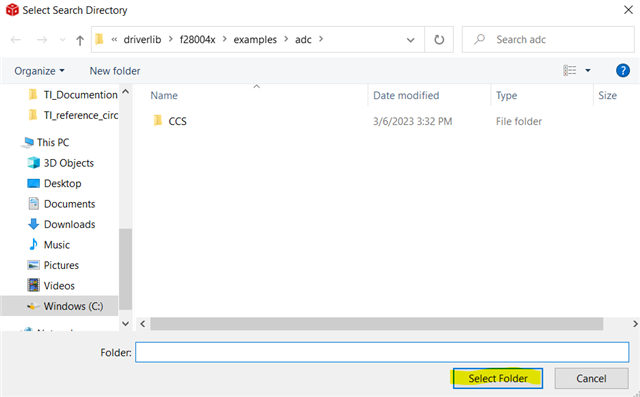Click the CCS folder icon
Viewport: 640px width, 397px height.
point(158,121)
